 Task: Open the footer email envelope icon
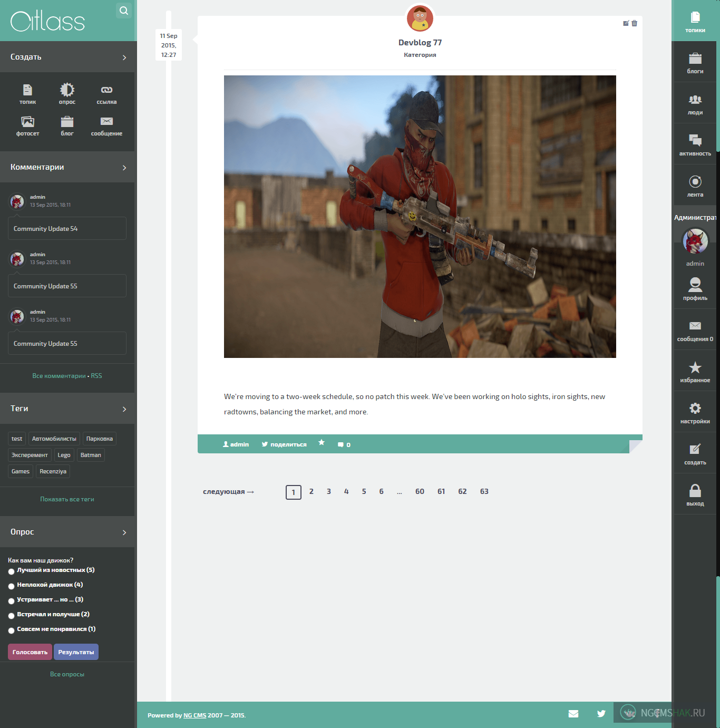click(573, 714)
